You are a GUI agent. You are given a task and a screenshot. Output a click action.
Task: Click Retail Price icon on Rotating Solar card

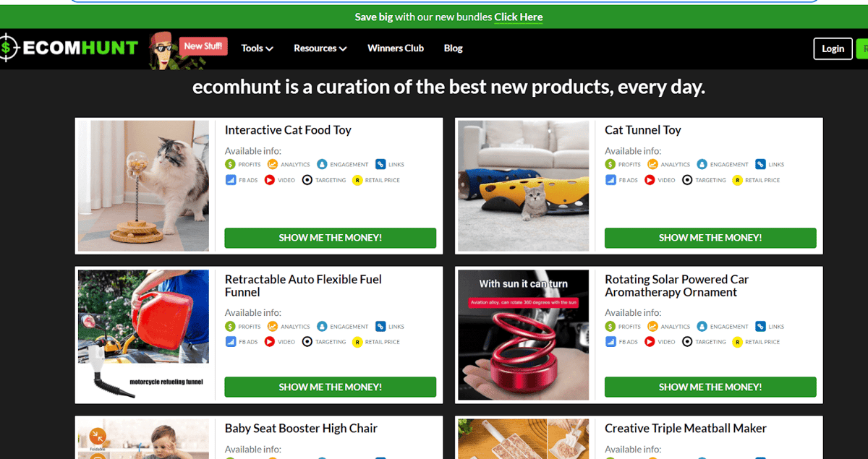coord(738,342)
